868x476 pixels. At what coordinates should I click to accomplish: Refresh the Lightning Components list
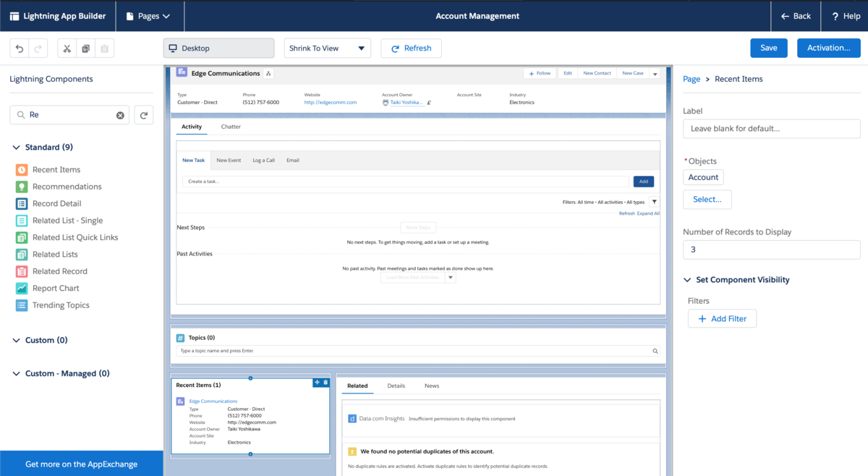click(144, 115)
